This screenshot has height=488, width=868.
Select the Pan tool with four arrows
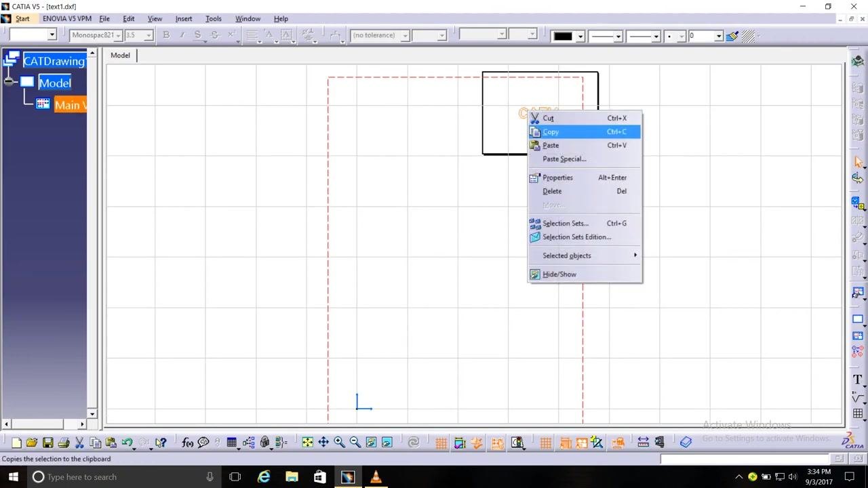(x=323, y=443)
